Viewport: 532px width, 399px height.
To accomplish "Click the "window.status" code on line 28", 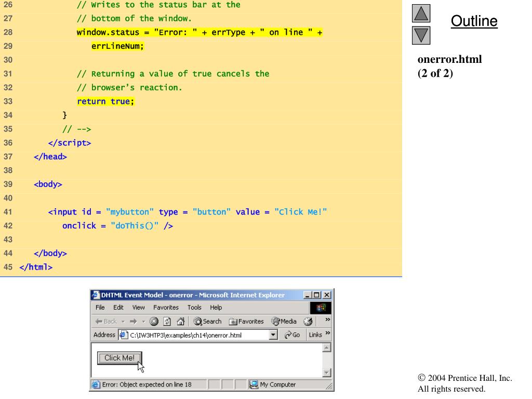I will 108,32.
